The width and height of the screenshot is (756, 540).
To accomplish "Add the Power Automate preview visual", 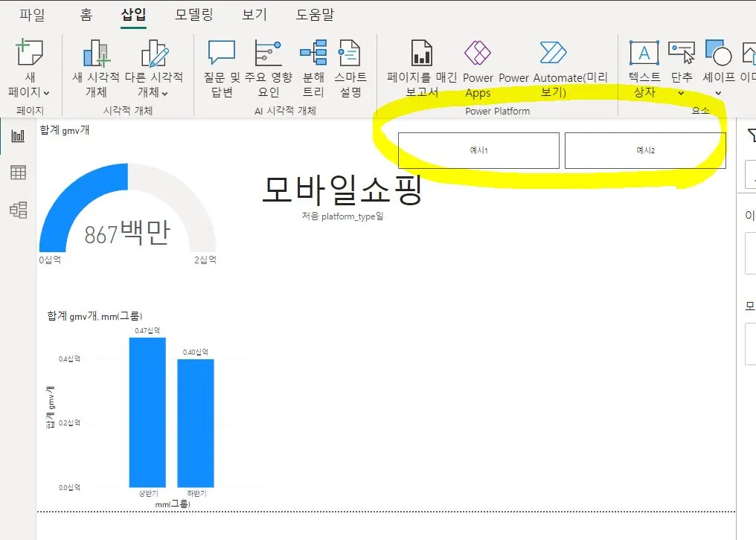I will (553, 68).
